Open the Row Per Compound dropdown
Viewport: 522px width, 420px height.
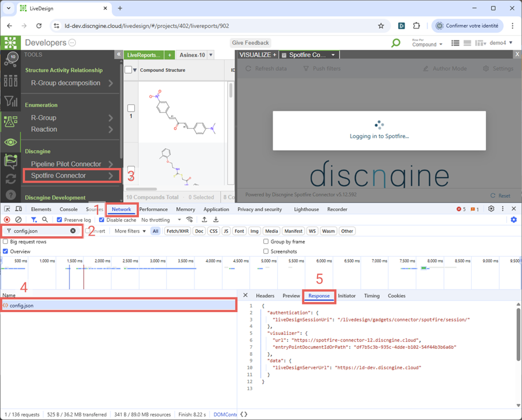click(427, 43)
